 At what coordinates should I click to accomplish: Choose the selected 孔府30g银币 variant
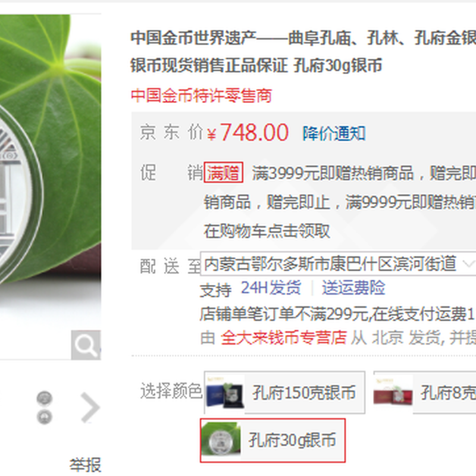273,440
